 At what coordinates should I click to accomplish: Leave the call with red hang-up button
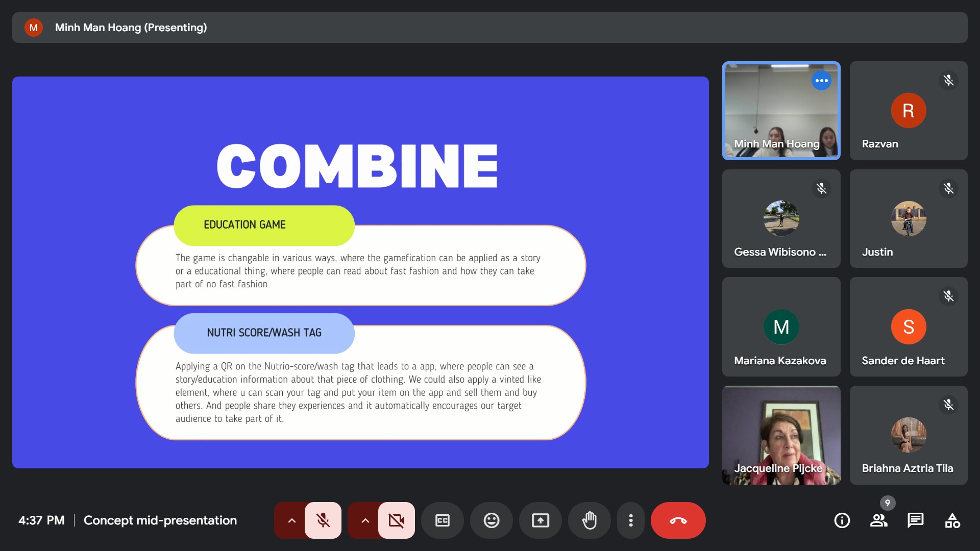click(x=678, y=520)
